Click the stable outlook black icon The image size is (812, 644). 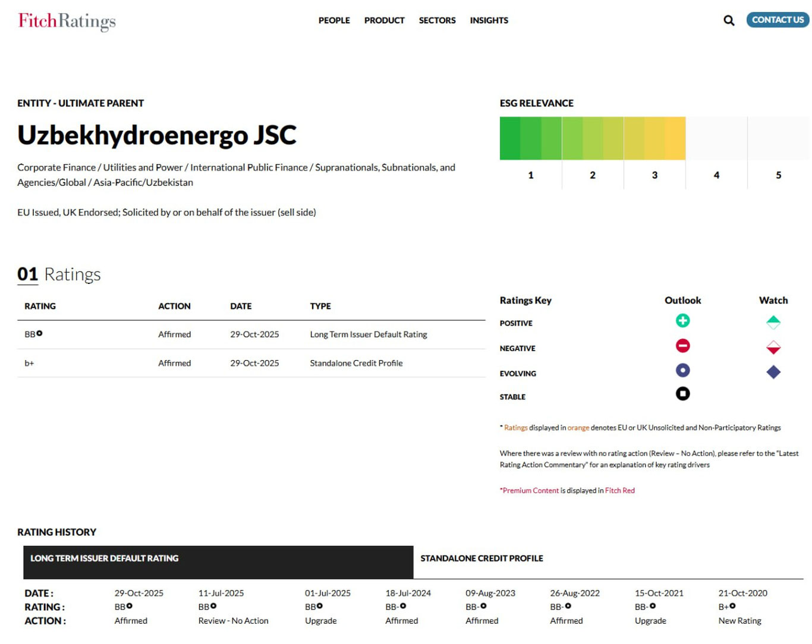tap(682, 394)
